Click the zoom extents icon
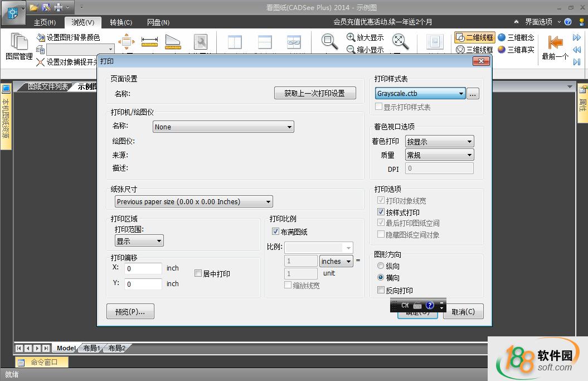The image size is (588, 381). 400,42
